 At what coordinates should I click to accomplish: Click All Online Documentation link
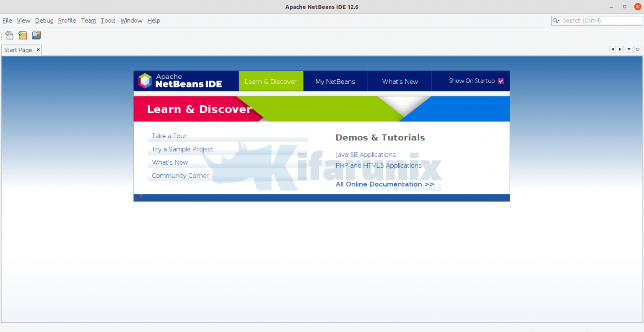tap(385, 184)
